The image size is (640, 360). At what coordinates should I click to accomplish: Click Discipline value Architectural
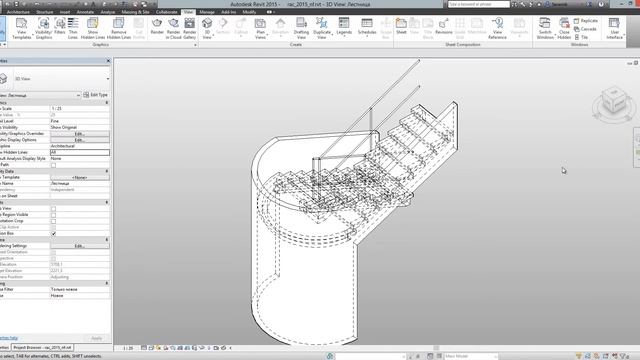[x=80, y=146]
